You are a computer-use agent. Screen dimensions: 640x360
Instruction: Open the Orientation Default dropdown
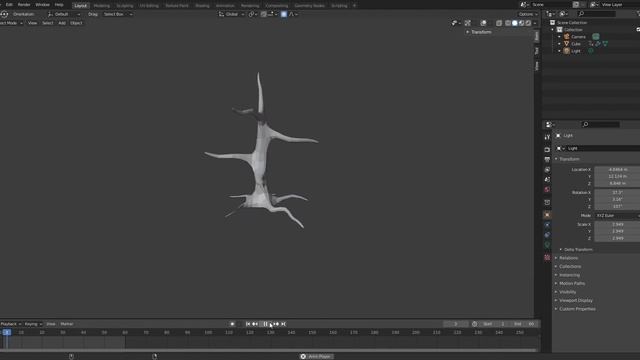(x=64, y=14)
